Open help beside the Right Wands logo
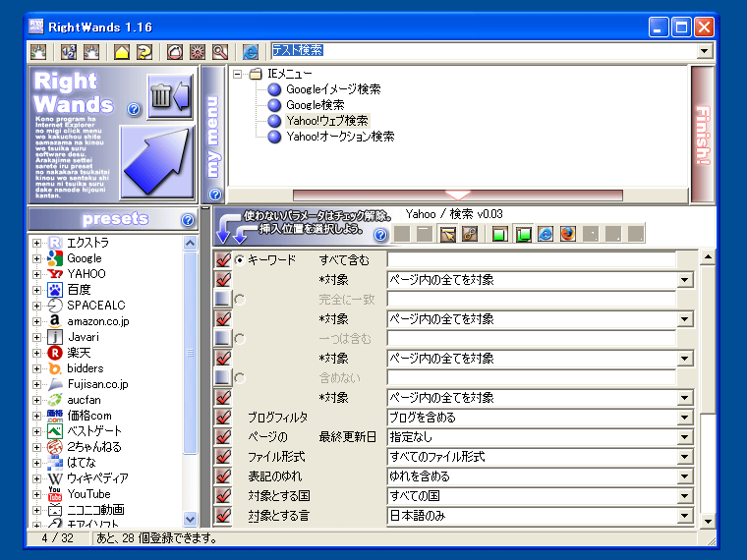 point(134,109)
